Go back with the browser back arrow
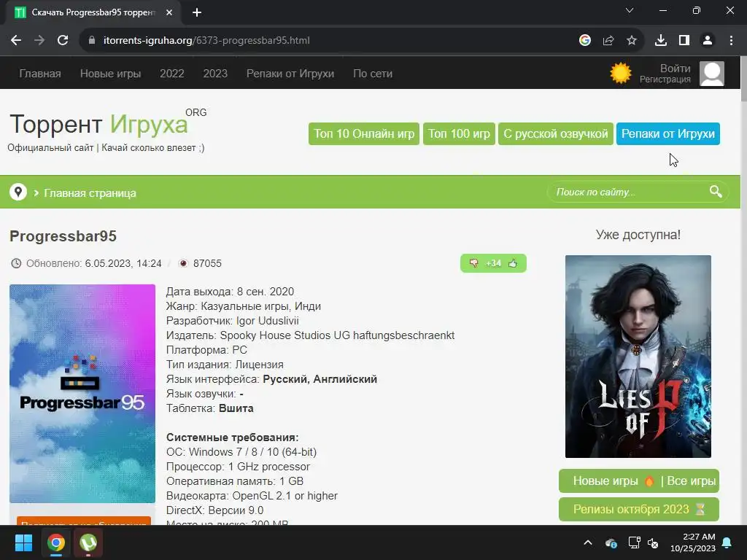747x560 pixels. pyautogui.click(x=16, y=41)
